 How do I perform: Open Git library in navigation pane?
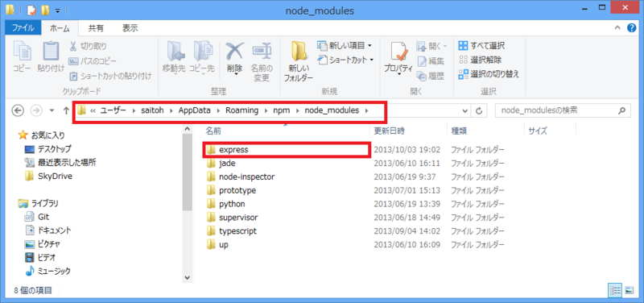tap(37, 217)
